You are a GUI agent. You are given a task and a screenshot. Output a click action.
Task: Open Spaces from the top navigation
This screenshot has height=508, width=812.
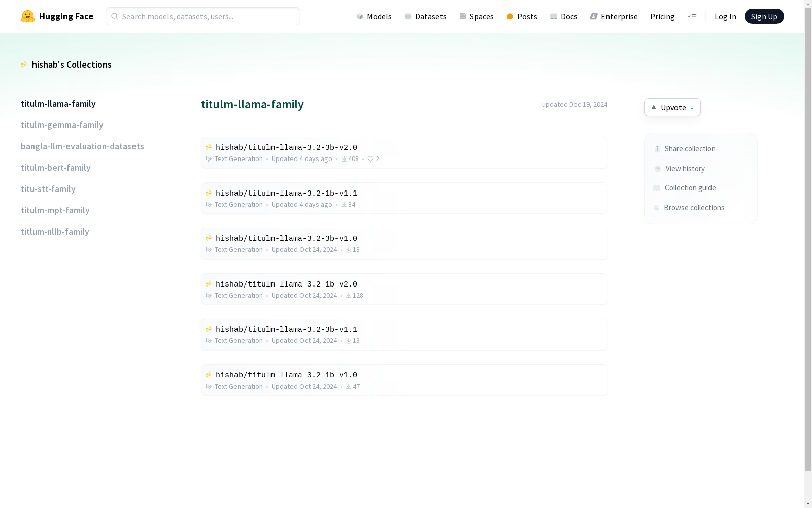[477, 16]
